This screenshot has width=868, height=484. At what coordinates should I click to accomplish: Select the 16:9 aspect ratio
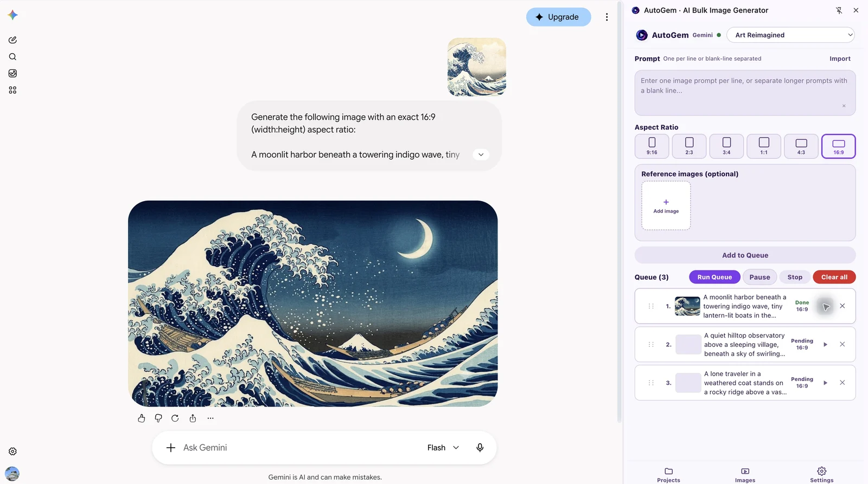(x=839, y=146)
